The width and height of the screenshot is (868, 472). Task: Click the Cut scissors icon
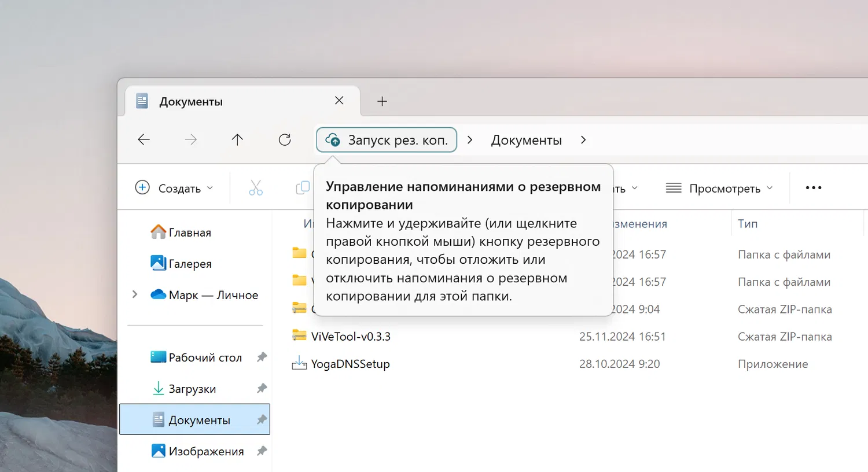tap(256, 188)
